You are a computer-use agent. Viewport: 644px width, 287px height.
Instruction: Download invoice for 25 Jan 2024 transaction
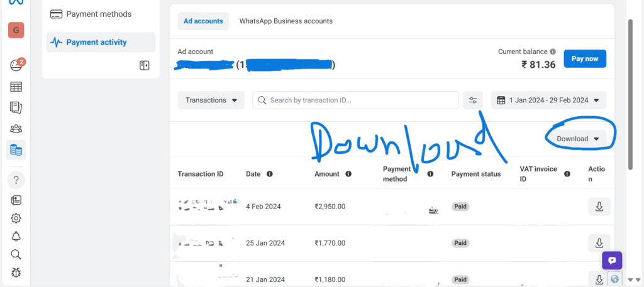point(599,243)
